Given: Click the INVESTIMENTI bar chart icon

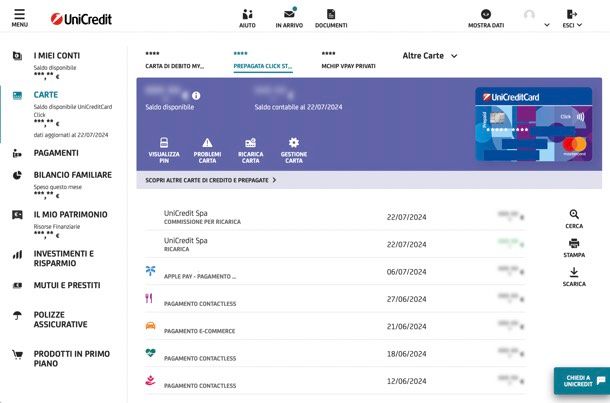Looking at the screenshot, I should click(17, 255).
